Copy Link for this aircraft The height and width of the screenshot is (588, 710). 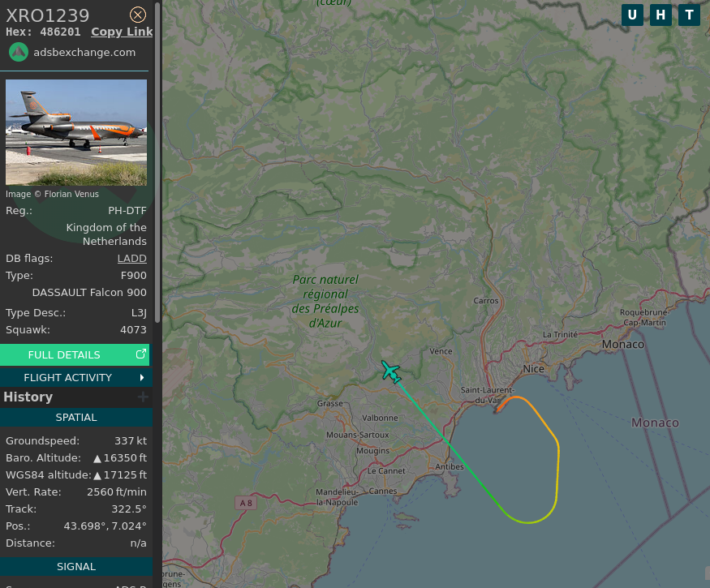[x=122, y=32]
